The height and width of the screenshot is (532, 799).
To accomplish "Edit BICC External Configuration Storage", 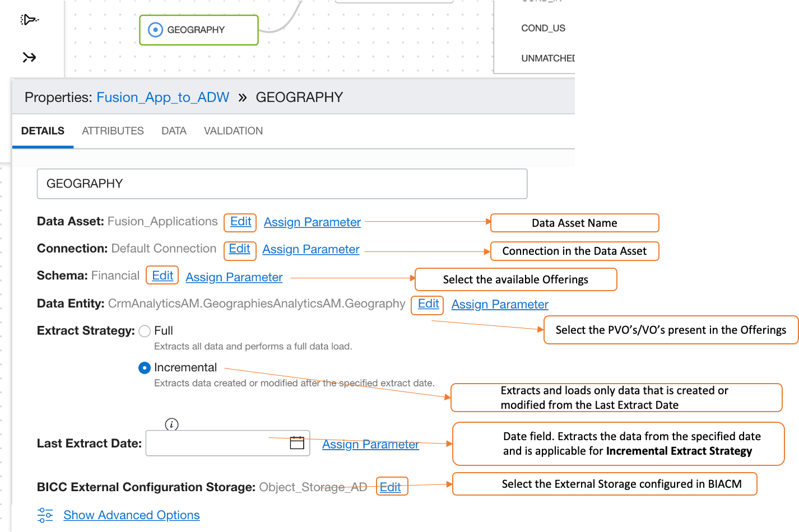I will (391, 487).
